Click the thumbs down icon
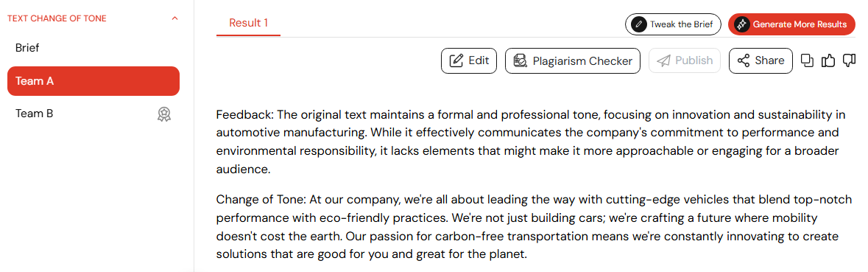Viewport: 868px width, 272px height. 849,60
